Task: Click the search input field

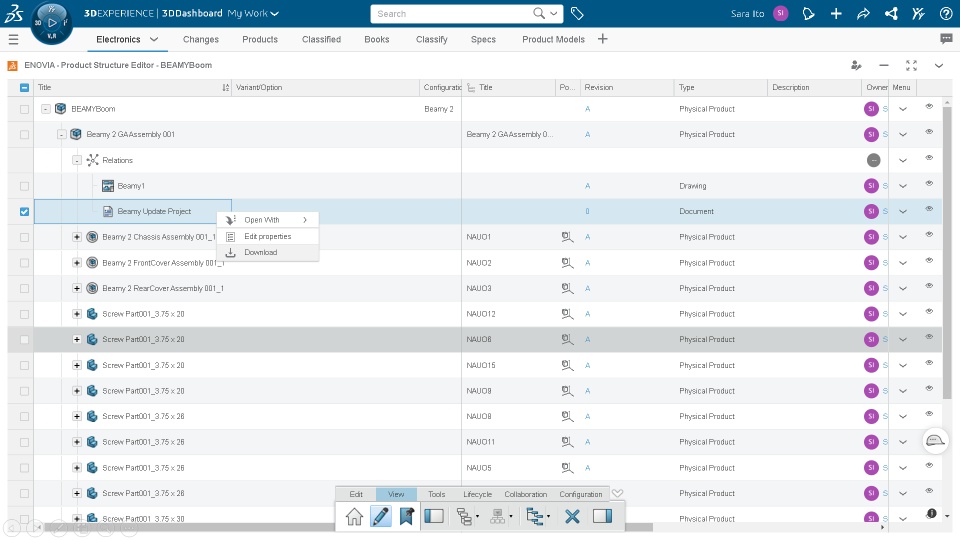Action: point(453,13)
